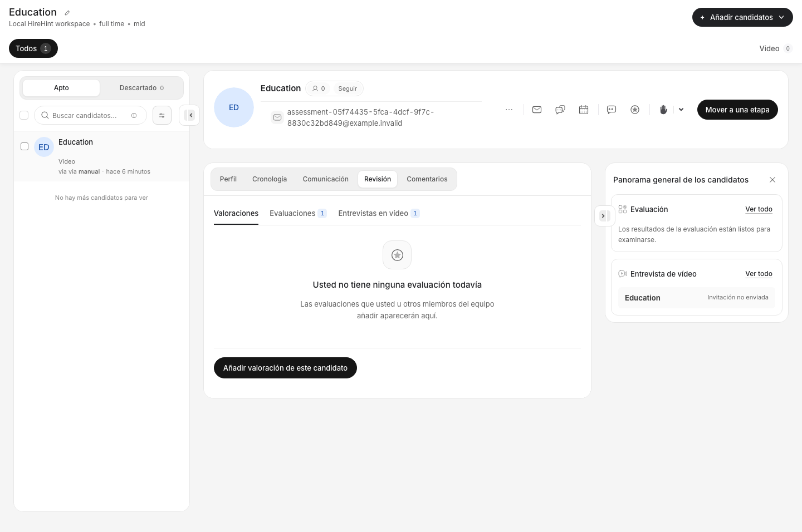Image resolution: width=802 pixels, height=532 pixels.
Task: Filter by the Video stage
Action: click(x=776, y=48)
